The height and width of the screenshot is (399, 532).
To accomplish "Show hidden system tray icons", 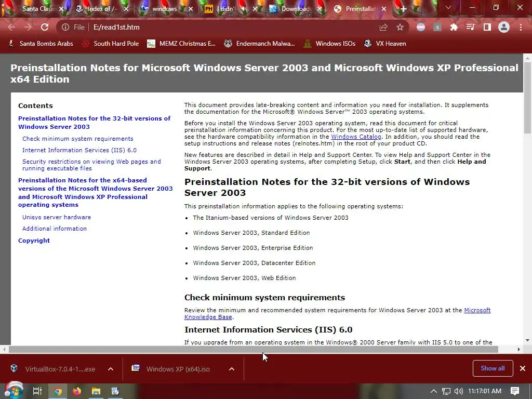I will click(434, 391).
